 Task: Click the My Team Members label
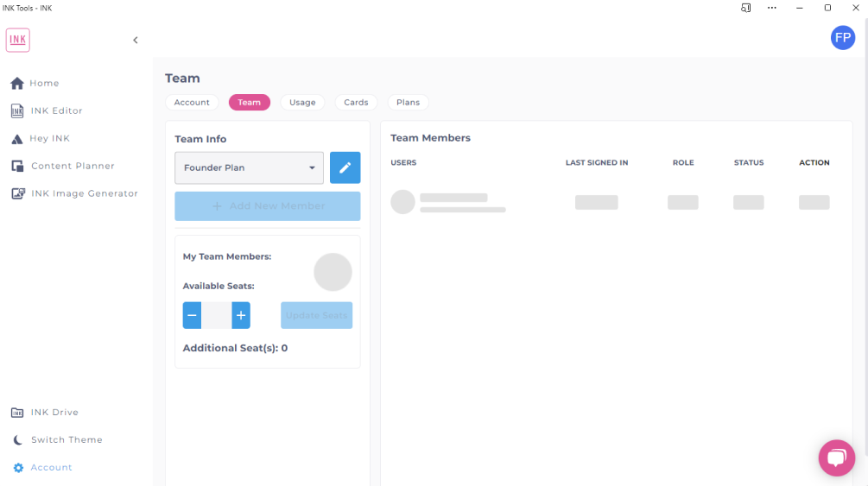[x=227, y=257]
